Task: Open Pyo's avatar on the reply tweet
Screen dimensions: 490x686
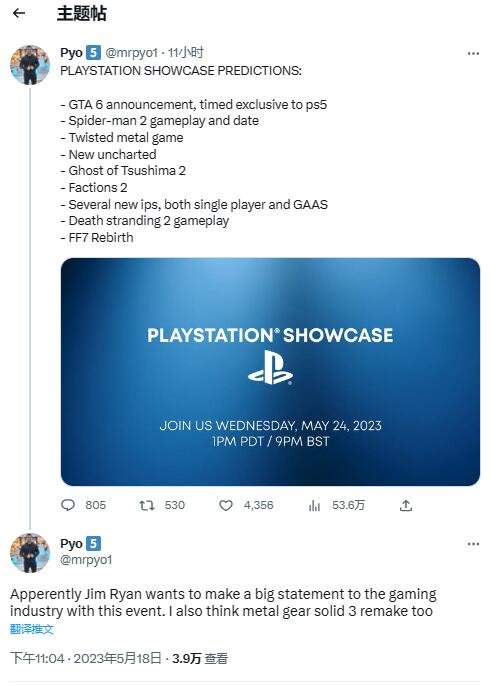Action: click(x=30, y=553)
